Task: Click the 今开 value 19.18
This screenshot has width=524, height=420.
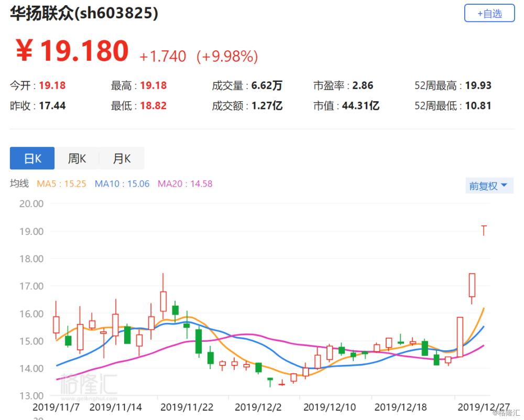Action: pos(52,85)
